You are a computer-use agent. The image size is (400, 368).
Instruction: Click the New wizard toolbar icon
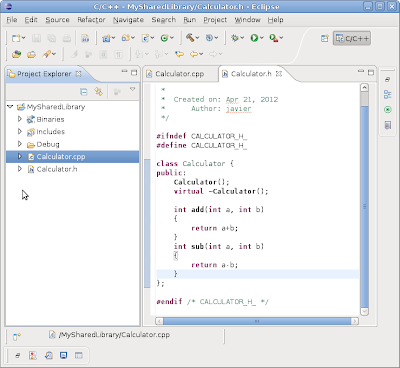(16, 38)
